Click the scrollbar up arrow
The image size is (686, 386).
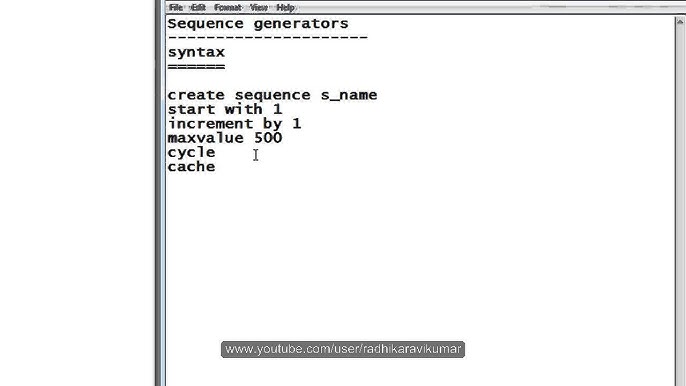pos(680,21)
